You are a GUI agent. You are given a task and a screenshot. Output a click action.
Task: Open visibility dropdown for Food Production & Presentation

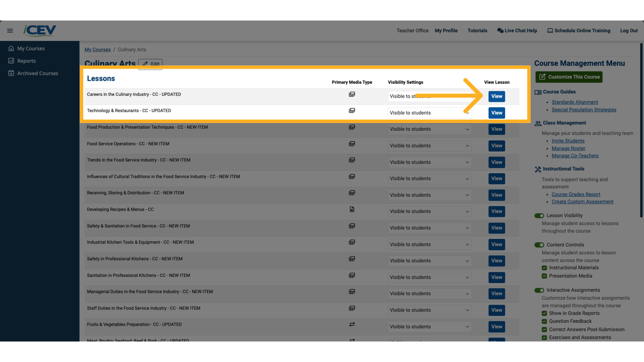coord(430,129)
